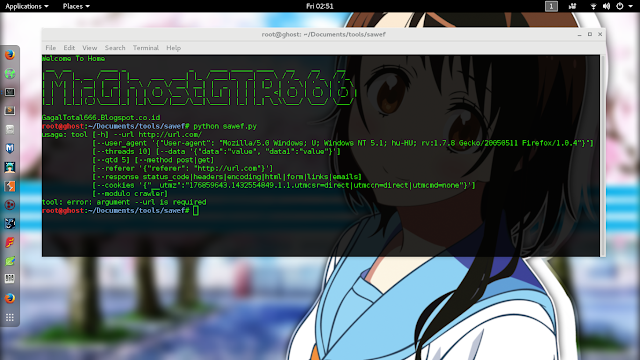Screen dimensions: 640x360
Task: Launch Armitage teal-haired face dock icon
Action: pos(10,167)
